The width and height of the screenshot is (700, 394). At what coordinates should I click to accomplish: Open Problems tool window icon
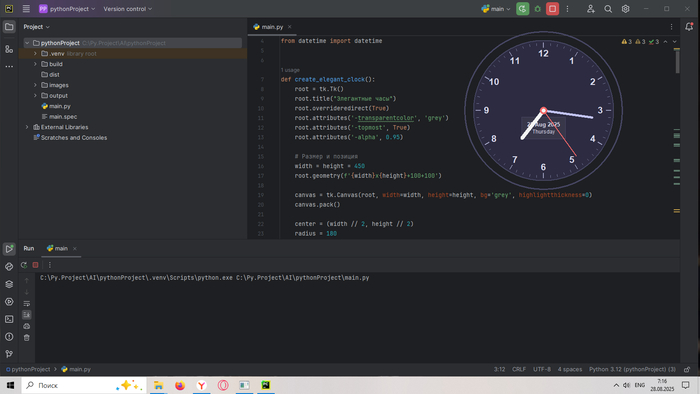point(9,336)
